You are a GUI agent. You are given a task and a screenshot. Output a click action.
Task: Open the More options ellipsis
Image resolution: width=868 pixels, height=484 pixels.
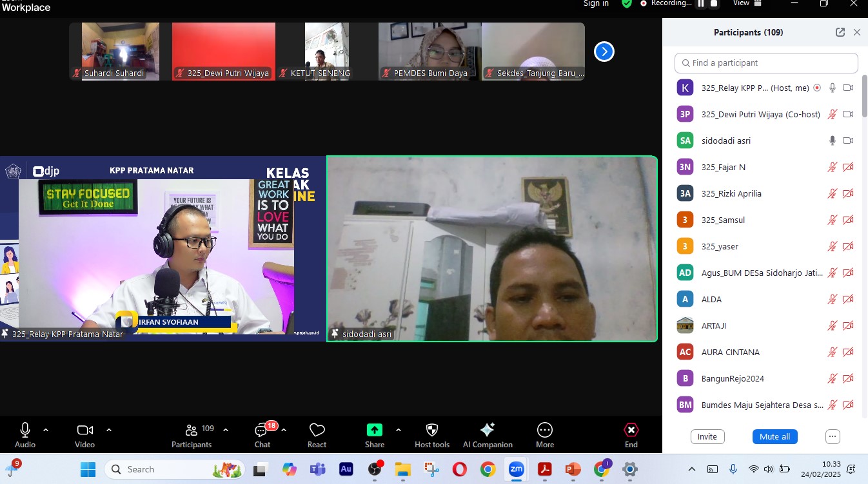pyautogui.click(x=545, y=431)
